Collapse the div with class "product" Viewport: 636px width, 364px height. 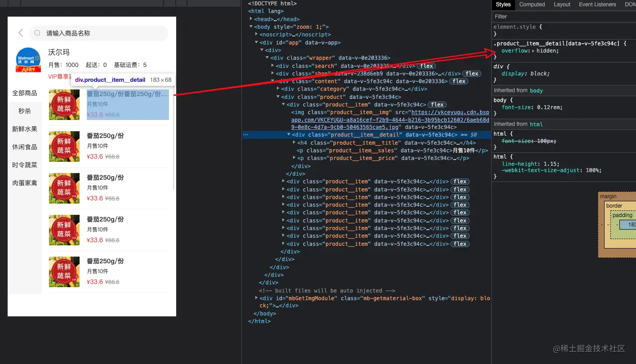(x=278, y=97)
